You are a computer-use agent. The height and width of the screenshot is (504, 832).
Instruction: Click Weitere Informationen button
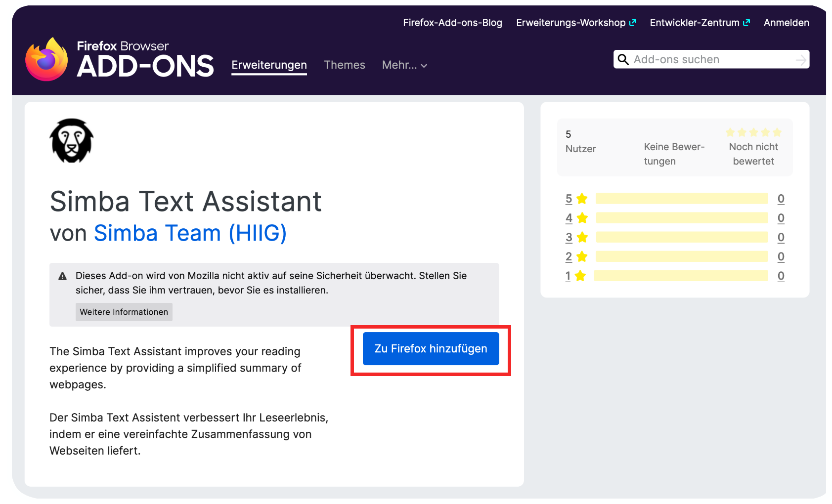click(124, 312)
